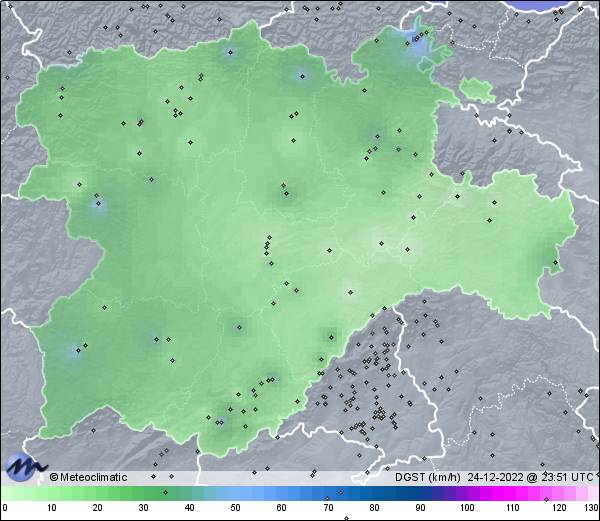Click the small isolated green enclave on the map
This screenshot has width=600, height=521.
tap(477, 90)
